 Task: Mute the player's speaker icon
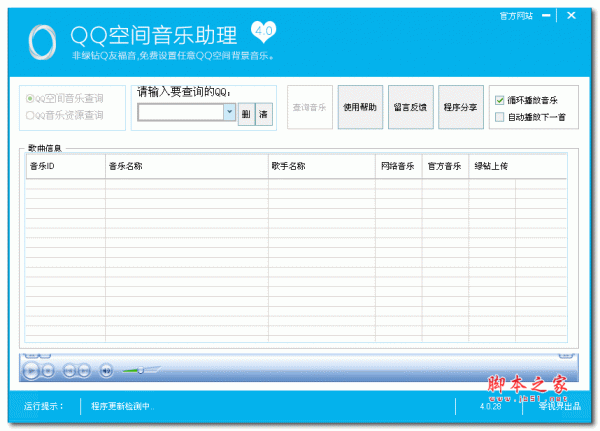[106, 371]
